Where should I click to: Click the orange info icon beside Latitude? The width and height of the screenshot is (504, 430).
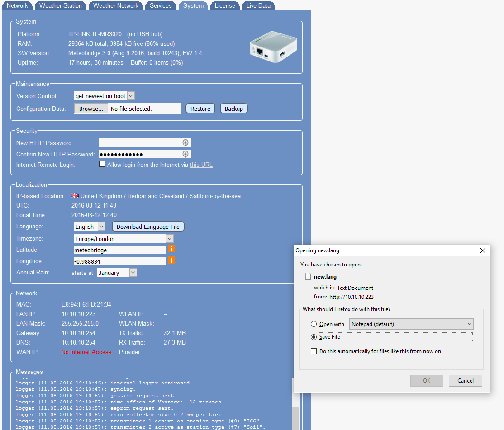[x=171, y=249]
